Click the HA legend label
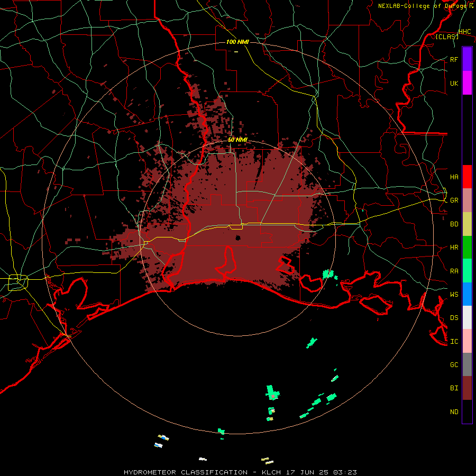476x476 pixels. tap(454, 177)
